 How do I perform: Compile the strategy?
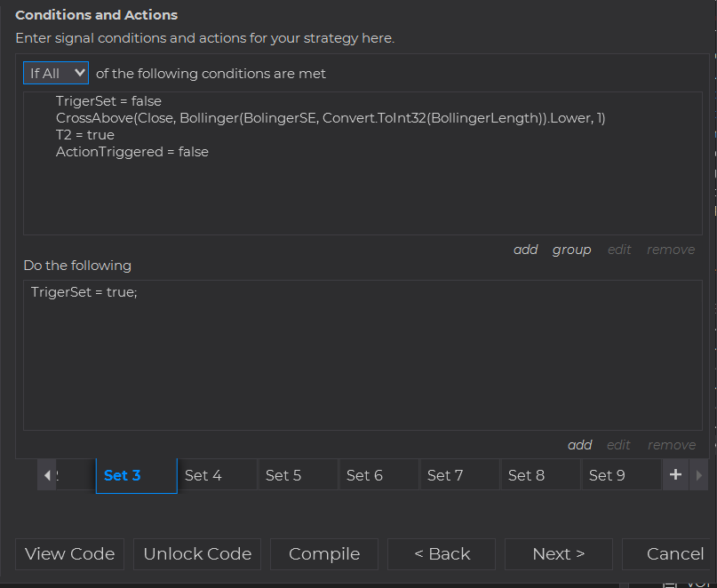[x=324, y=553]
